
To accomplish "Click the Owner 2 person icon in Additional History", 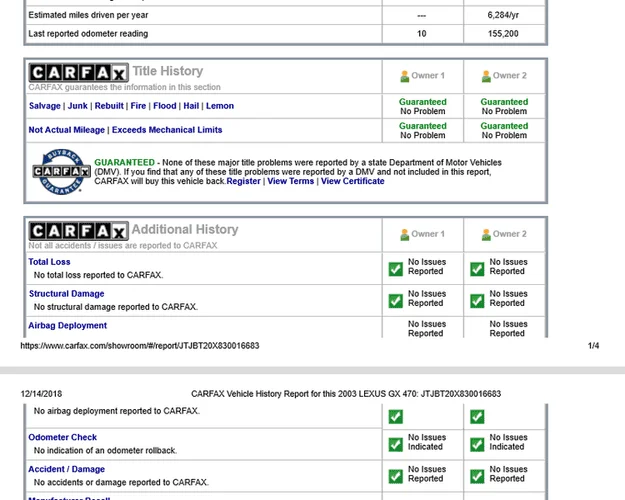I will [486, 234].
